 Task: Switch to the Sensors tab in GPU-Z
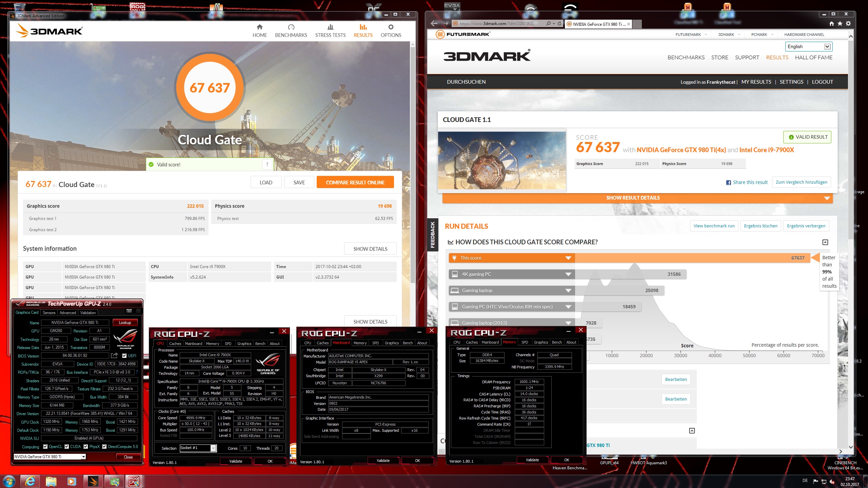click(49, 313)
